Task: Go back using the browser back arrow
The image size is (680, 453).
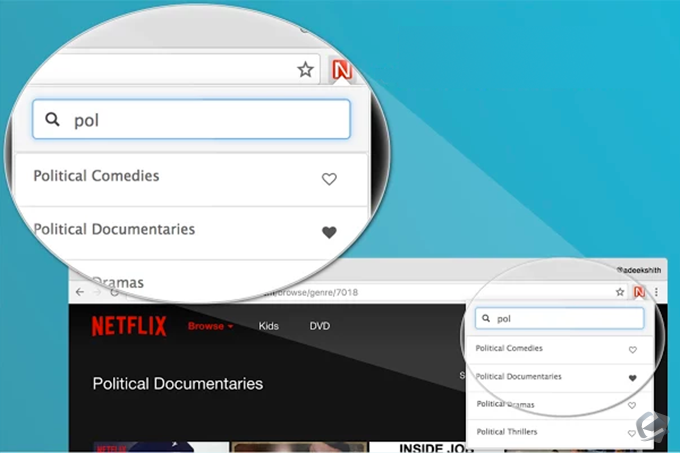Action: point(80,292)
